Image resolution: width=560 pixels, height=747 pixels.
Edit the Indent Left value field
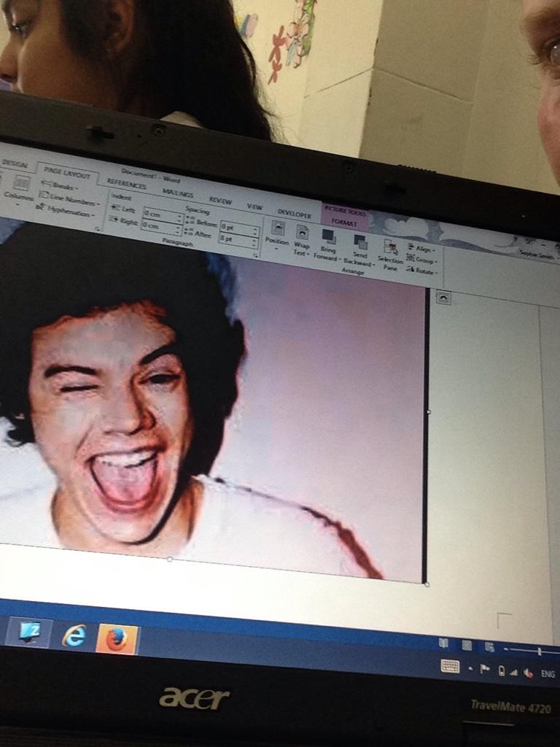pos(163,215)
